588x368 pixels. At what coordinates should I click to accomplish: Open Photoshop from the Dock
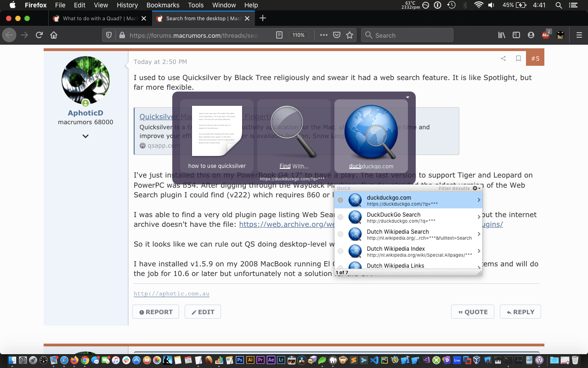coord(239,360)
